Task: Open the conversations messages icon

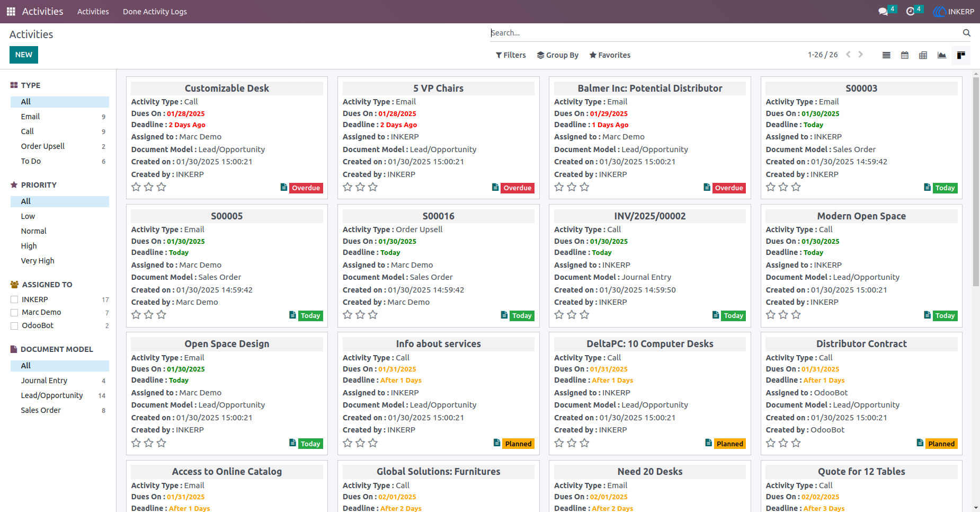Action: coord(883,12)
